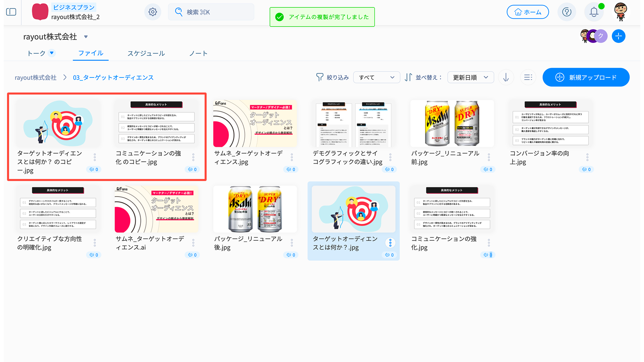Click rayout株式会社 breadcrumb link
Screen dimensions: 644x362
coord(36,78)
